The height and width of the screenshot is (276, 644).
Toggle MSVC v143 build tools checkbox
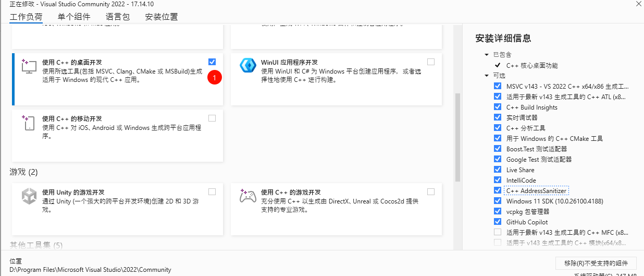pyautogui.click(x=498, y=86)
